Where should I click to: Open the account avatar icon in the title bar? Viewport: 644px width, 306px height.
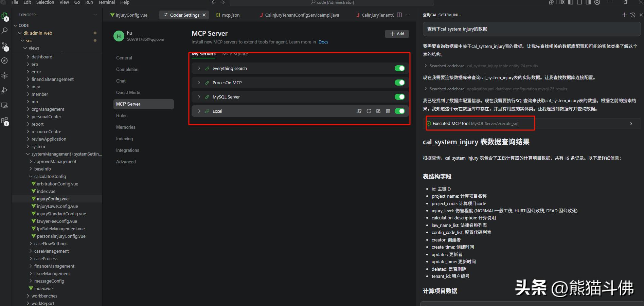pyautogui.click(x=597, y=2)
